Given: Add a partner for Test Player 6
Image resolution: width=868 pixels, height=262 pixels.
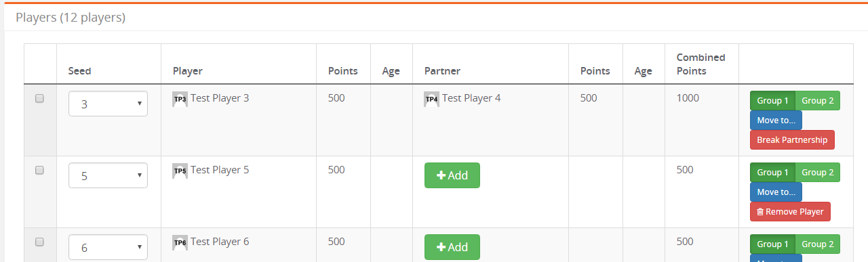Looking at the screenshot, I should [452, 247].
